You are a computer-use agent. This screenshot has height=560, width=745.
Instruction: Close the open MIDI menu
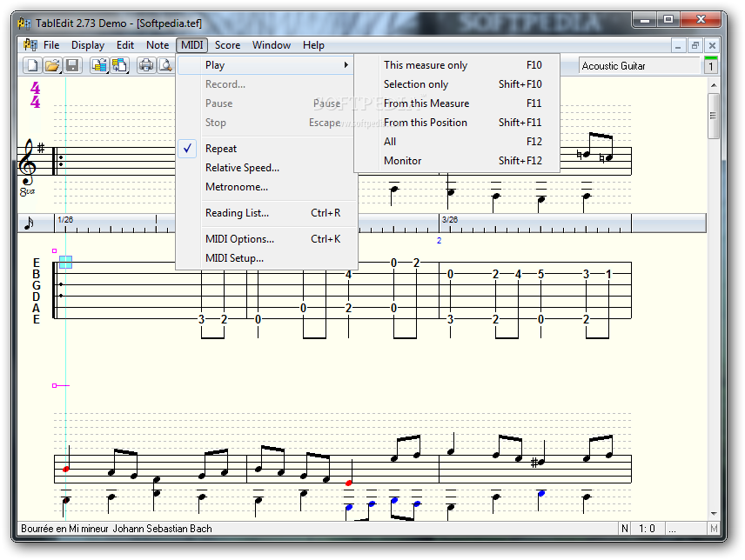pos(192,45)
